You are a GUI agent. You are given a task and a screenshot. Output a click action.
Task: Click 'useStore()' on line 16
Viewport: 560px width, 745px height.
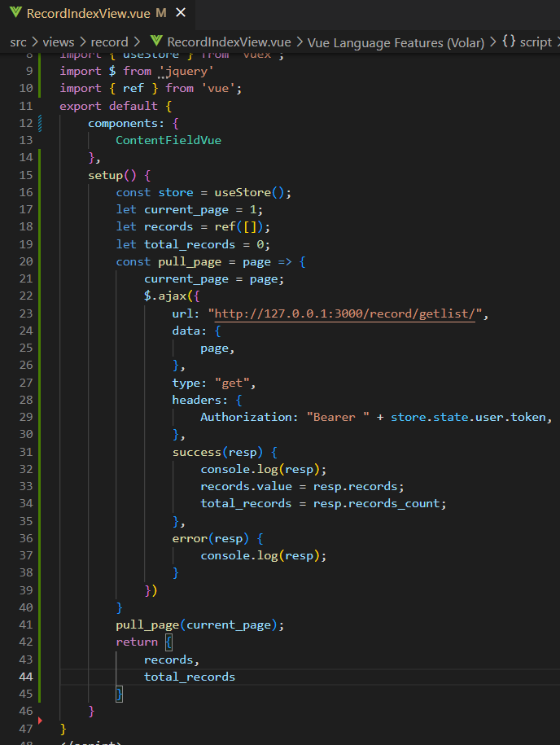[249, 192]
